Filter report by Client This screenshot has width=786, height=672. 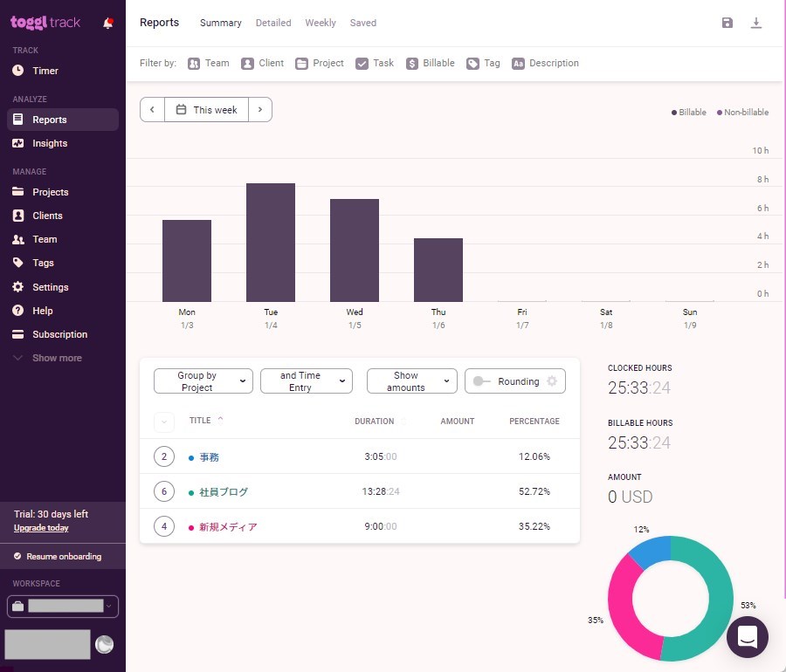[x=262, y=63]
